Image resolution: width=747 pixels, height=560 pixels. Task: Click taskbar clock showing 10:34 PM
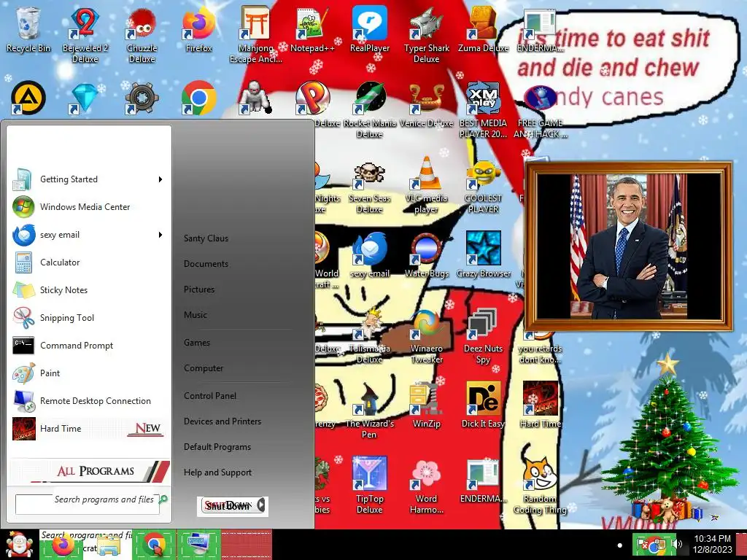tap(712, 544)
